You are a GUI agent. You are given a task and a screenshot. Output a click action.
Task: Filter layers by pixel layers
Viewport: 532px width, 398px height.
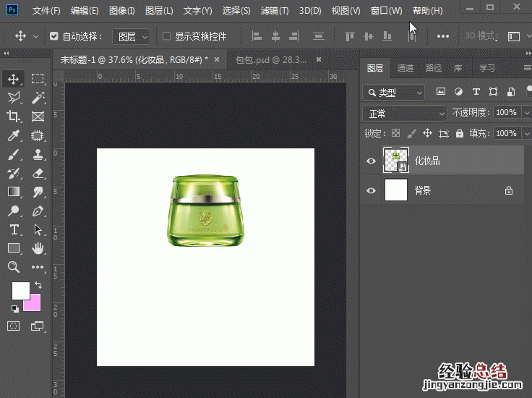[441, 92]
